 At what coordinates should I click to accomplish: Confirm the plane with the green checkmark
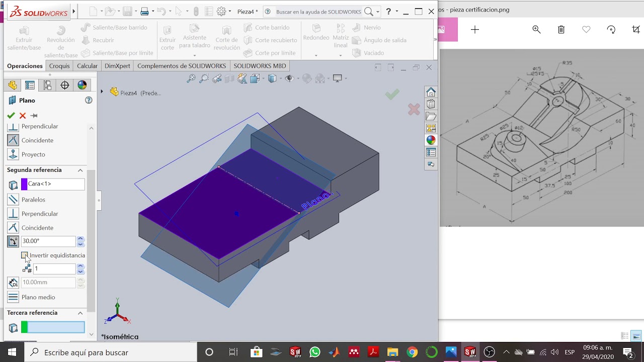point(11,115)
